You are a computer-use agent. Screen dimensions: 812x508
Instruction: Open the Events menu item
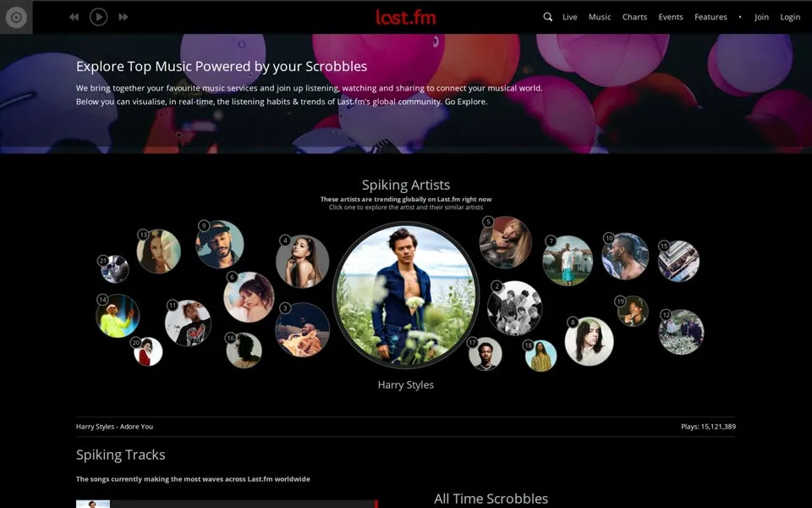pyautogui.click(x=671, y=17)
